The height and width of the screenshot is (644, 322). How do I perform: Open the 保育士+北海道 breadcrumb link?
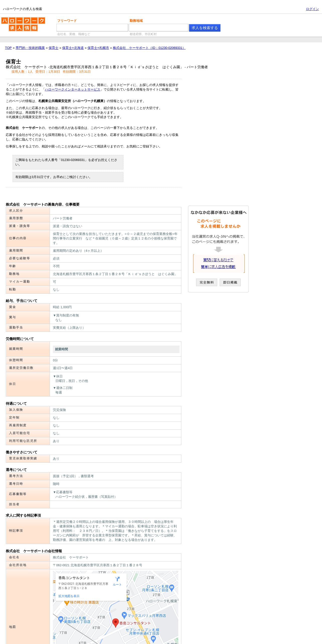(x=73, y=48)
